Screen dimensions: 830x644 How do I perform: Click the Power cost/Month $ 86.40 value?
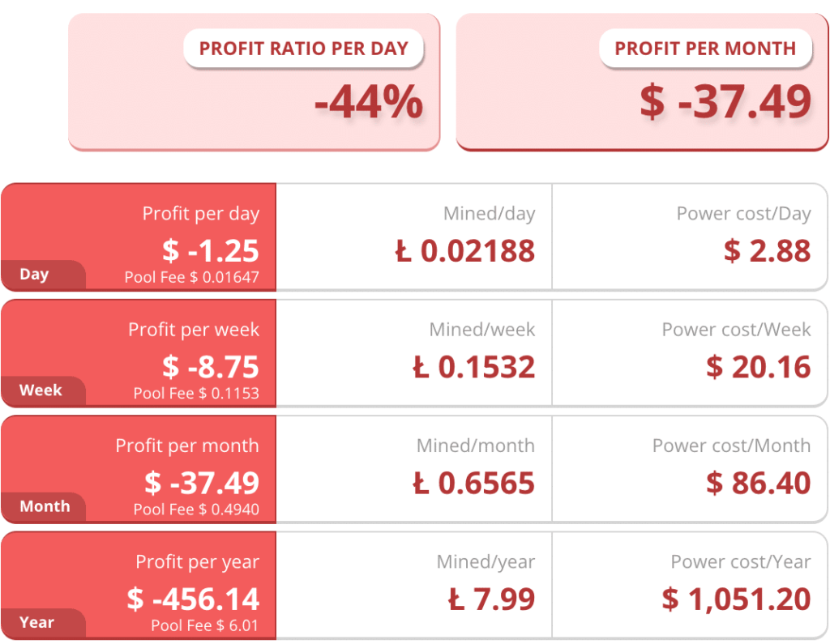click(758, 484)
